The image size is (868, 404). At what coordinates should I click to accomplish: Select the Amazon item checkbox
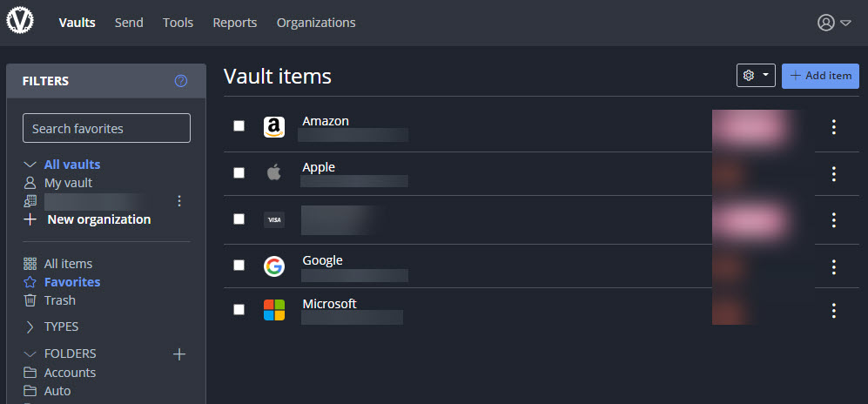tap(239, 125)
